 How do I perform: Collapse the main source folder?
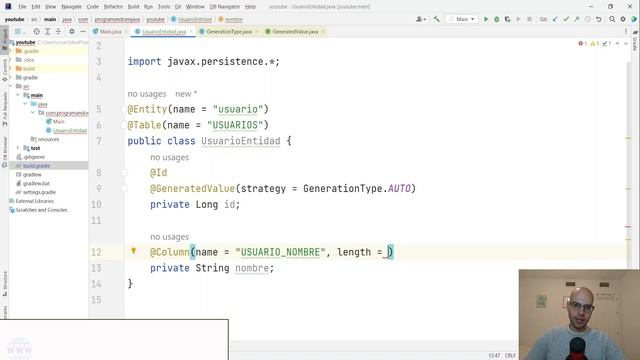tap(18, 95)
